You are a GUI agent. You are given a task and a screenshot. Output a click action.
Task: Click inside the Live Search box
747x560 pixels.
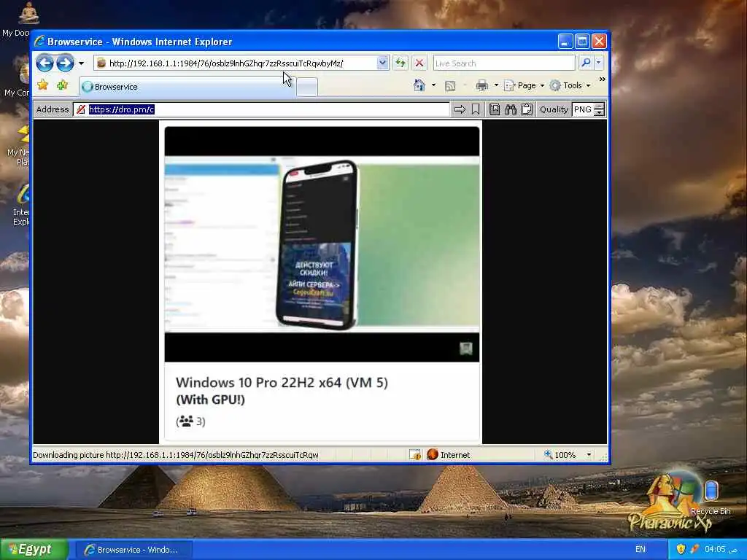(504, 63)
